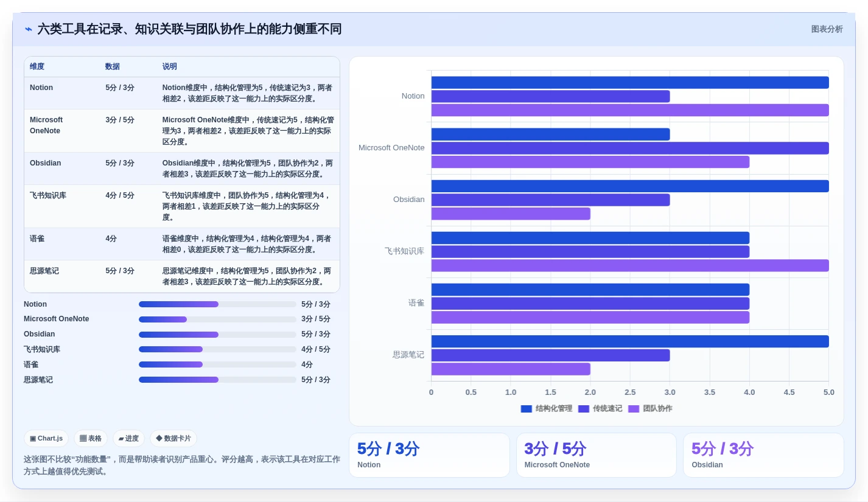Select the Notion row name in table
This screenshot has width=868, height=502.
(x=41, y=88)
